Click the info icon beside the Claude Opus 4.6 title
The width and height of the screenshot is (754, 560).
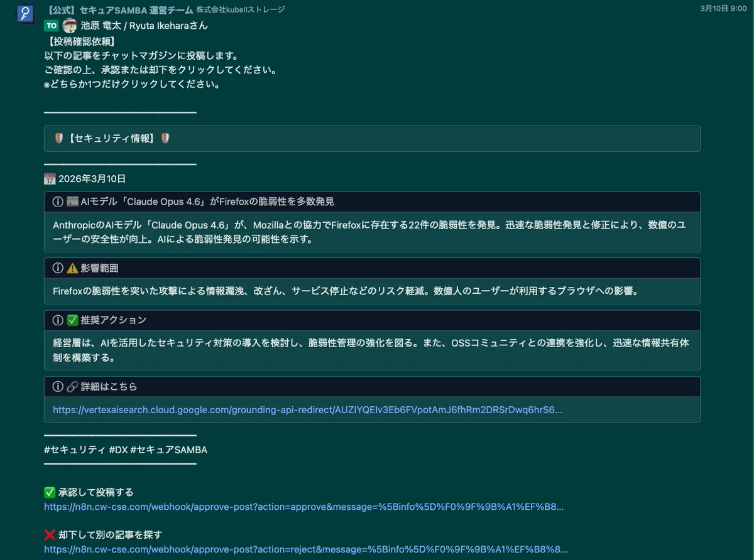[58, 202]
